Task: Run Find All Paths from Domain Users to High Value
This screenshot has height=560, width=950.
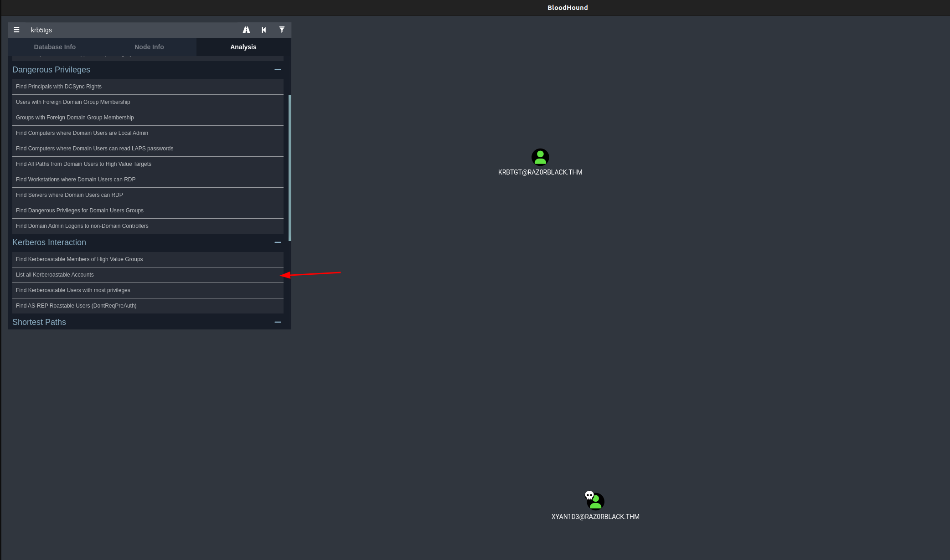Action: (148, 164)
